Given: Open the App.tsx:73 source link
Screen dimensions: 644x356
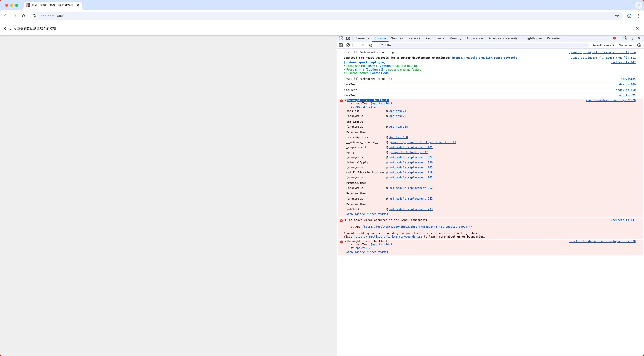Looking at the screenshot, I should 627,95.
